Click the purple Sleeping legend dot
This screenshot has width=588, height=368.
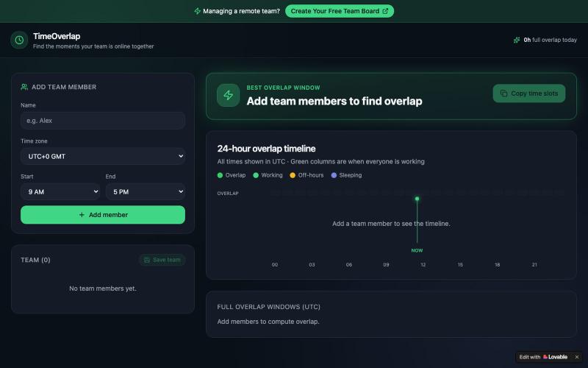pos(334,175)
